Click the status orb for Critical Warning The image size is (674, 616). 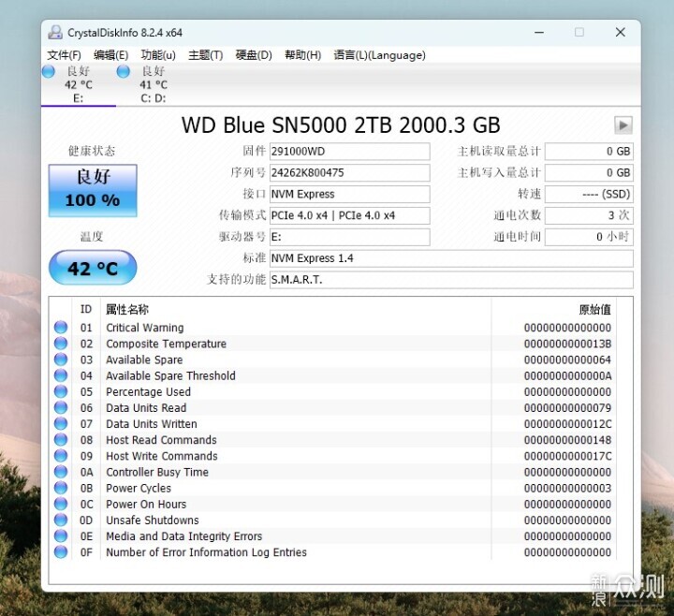(61, 327)
